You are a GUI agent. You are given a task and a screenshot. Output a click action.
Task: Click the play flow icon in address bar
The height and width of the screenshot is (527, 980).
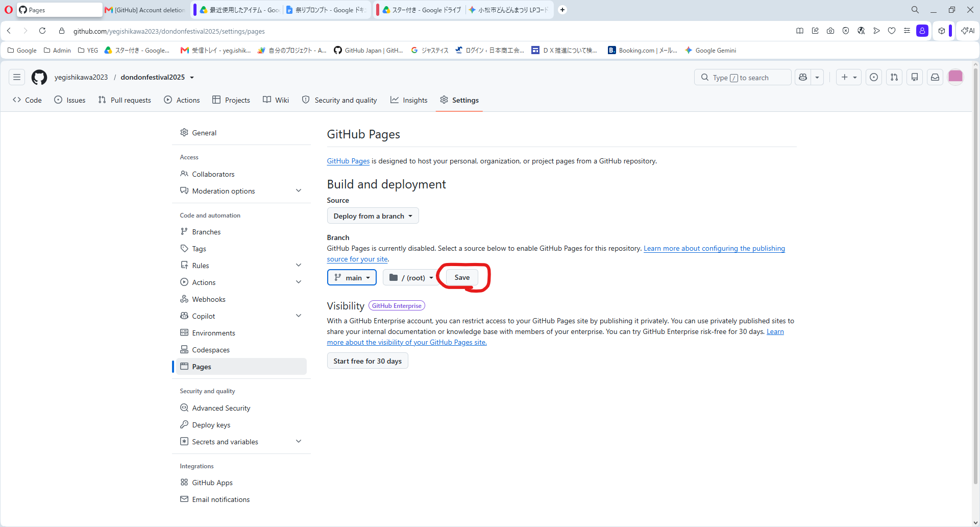pyautogui.click(x=876, y=31)
